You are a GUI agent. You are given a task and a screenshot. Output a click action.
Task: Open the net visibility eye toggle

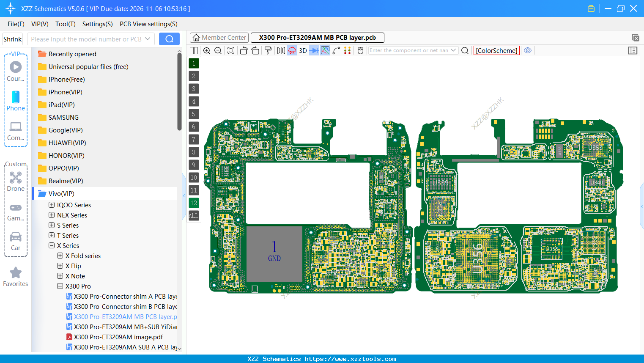point(528,50)
